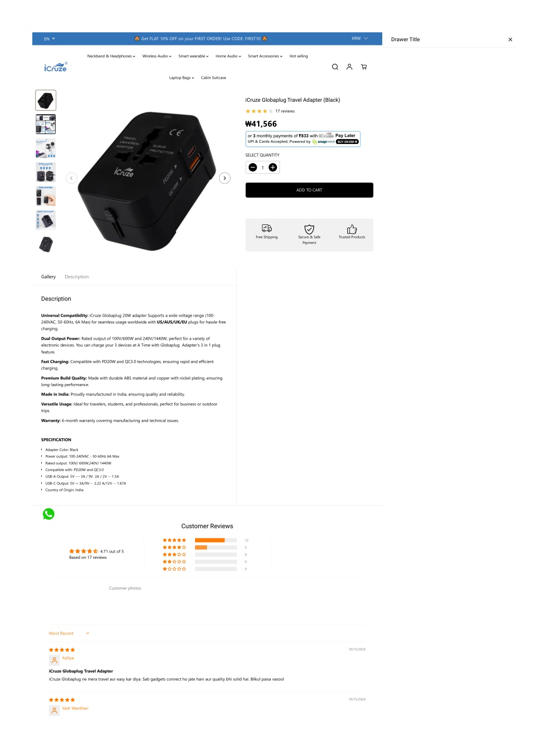Select the second product thumbnail image
The width and height of the screenshot is (534, 756).
tap(46, 124)
